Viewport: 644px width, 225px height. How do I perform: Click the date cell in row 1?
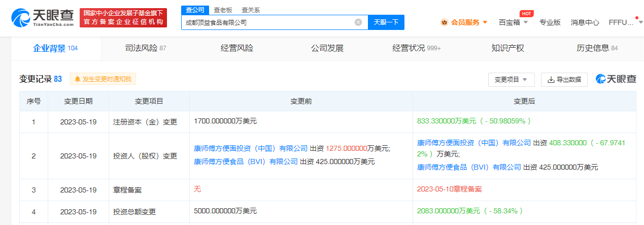(x=78, y=122)
